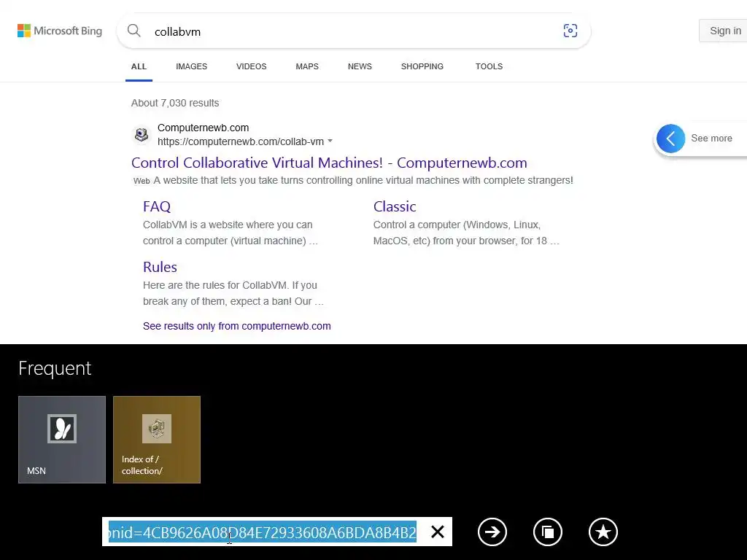Open the Index of /collection/ tile
The width and height of the screenshot is (747, 560).
[x=157, y=440]
